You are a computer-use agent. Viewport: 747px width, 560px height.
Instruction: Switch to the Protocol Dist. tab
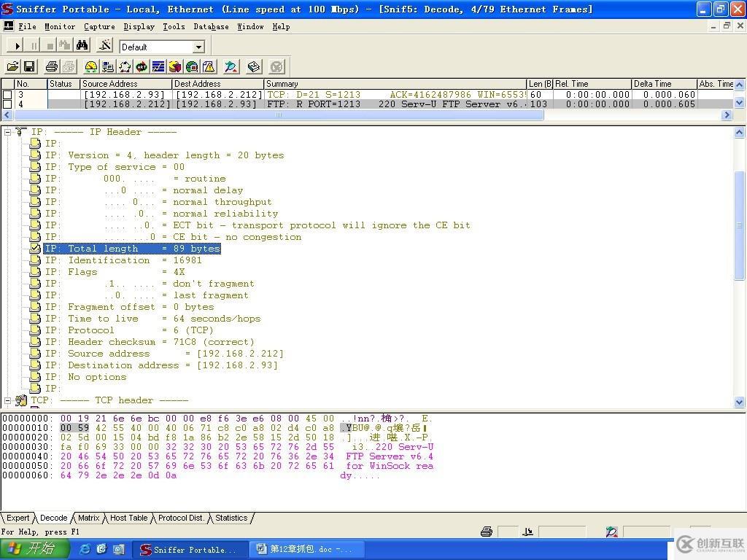[x=181, y=518]
